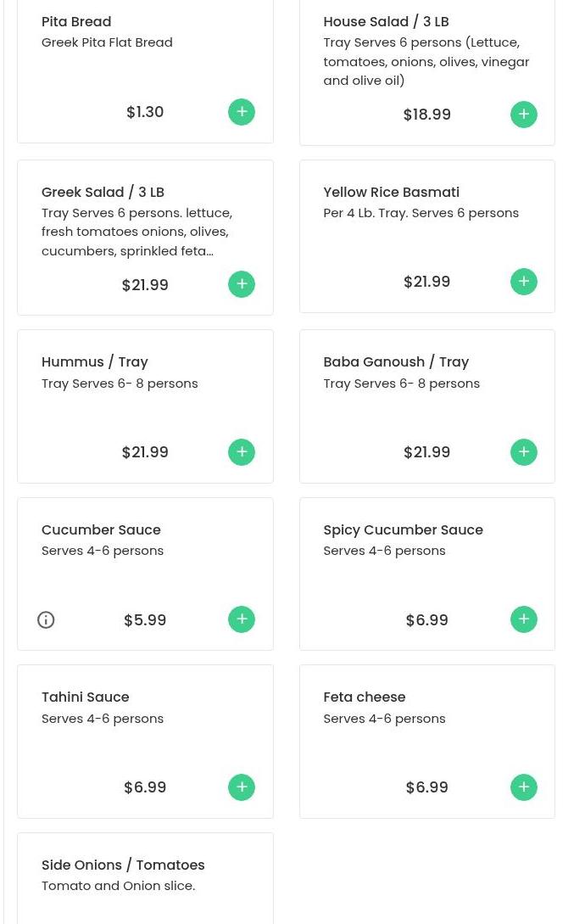Add Greek Salad tray to cart
The width and height of the screenshot is (585, 924).
click(x=242, y=284)
